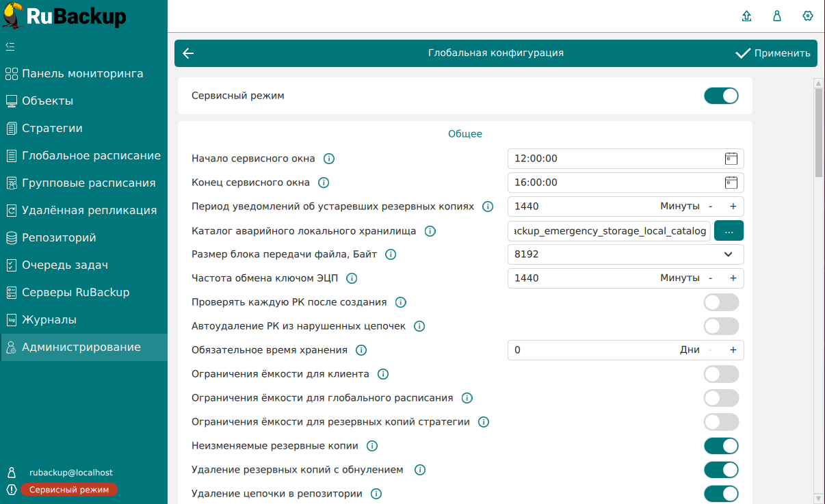Click the back arrow in Глобальная конфигурация header

coord(189,53)
